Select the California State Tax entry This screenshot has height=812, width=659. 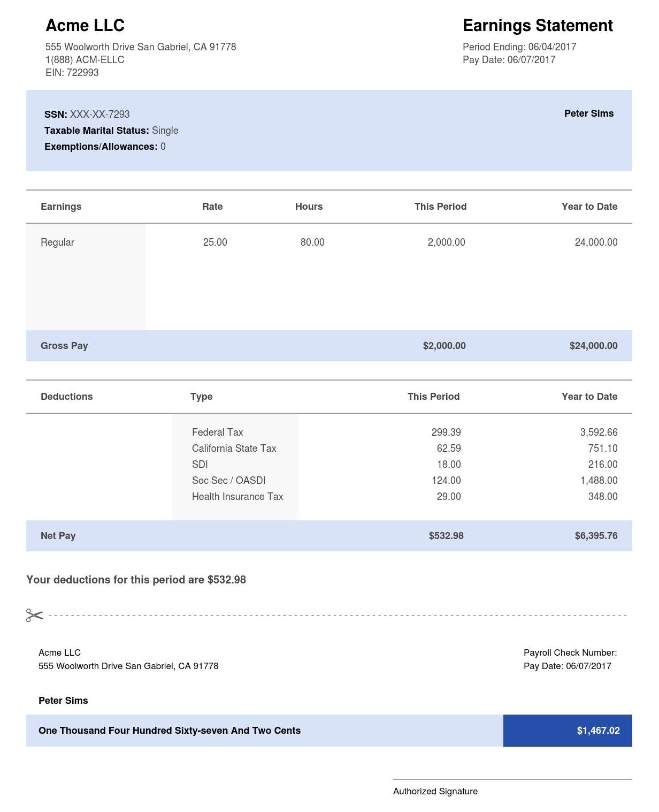[x=234, y=449]
